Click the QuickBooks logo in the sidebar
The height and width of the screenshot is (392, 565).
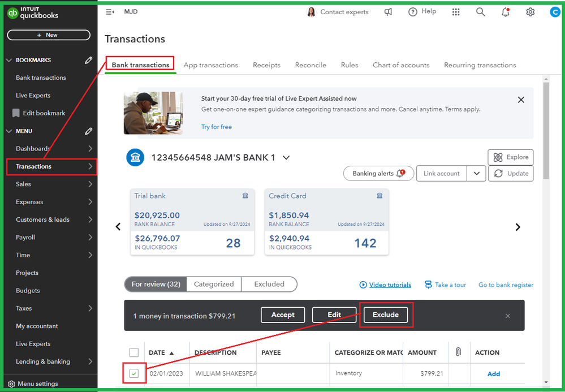pos(32,13)
